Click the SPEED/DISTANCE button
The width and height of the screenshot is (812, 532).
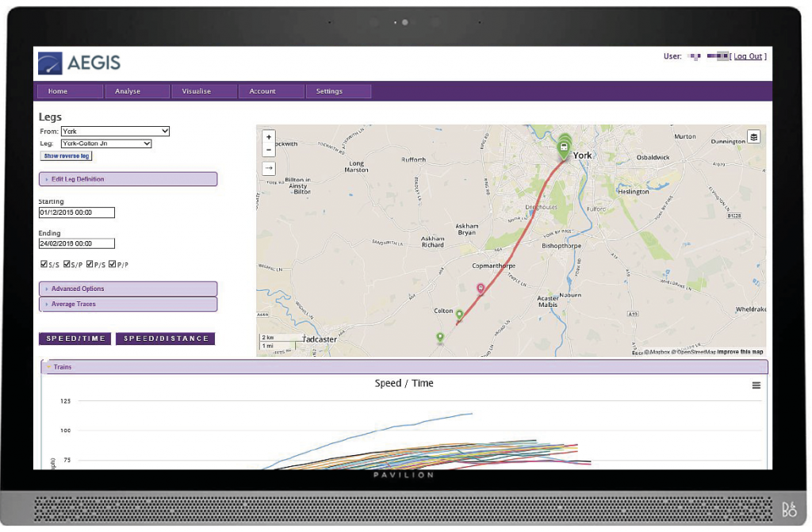pos(165,339)
